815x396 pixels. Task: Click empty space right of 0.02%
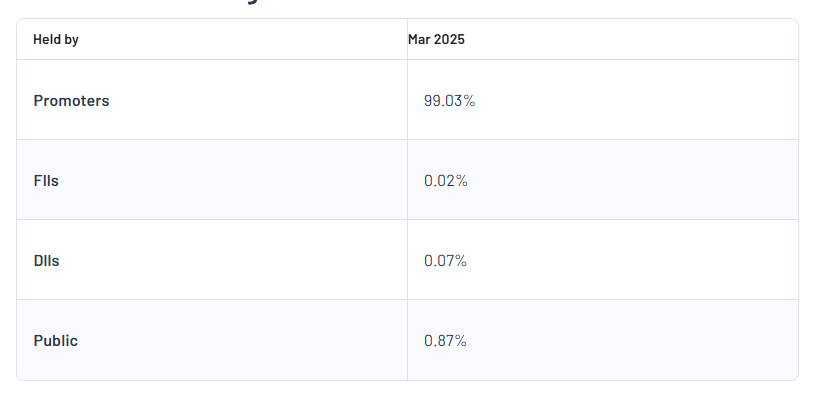coord(634,181)
